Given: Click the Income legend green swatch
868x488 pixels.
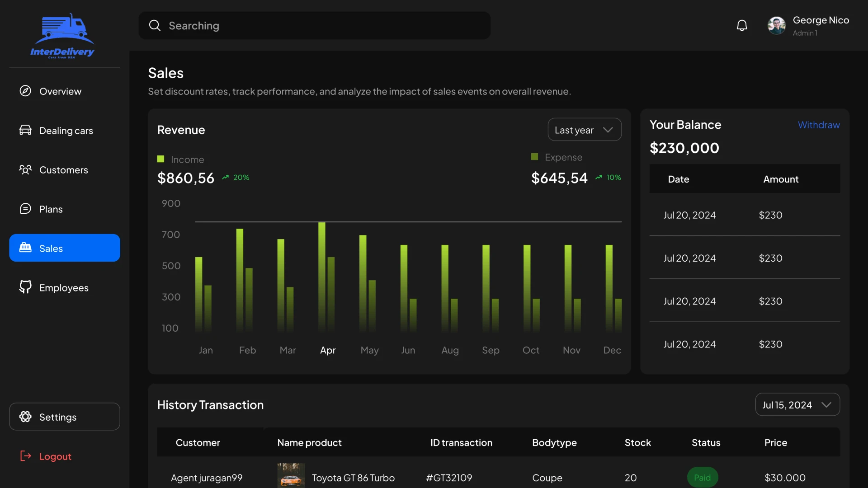Looking at the screenshot, I should 160,159.
